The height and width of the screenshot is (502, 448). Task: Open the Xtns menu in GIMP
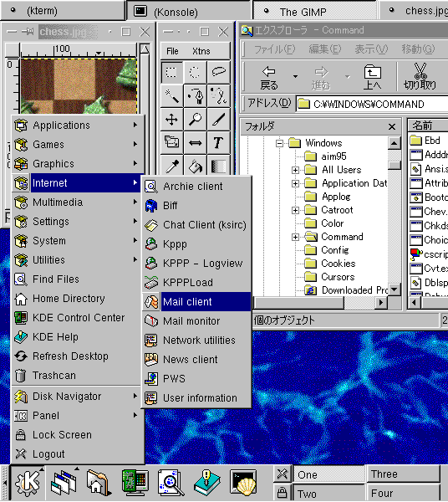coord(201,51)
